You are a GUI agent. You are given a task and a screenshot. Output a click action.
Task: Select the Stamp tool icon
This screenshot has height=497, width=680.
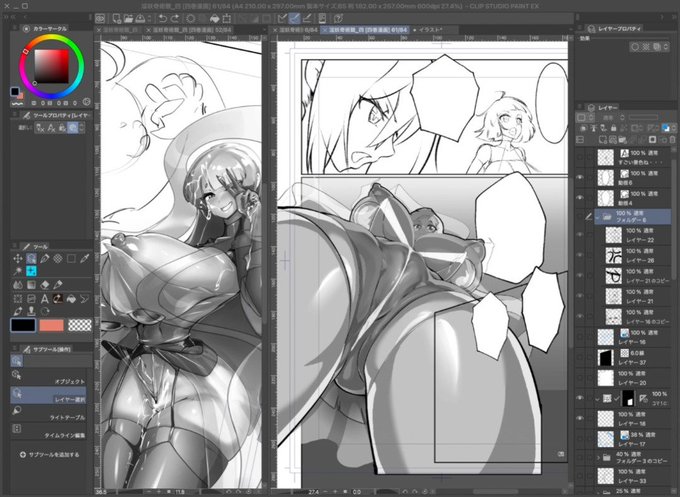31,311
